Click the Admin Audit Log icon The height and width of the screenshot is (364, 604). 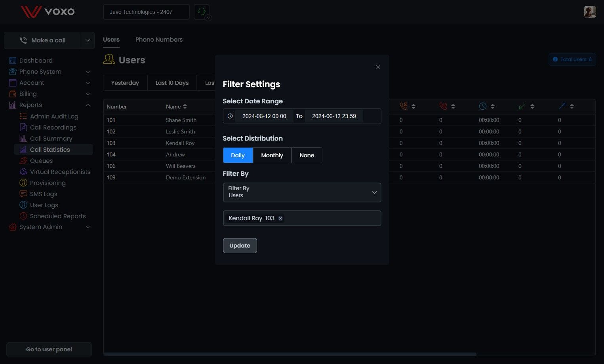[x=23, y=116]
